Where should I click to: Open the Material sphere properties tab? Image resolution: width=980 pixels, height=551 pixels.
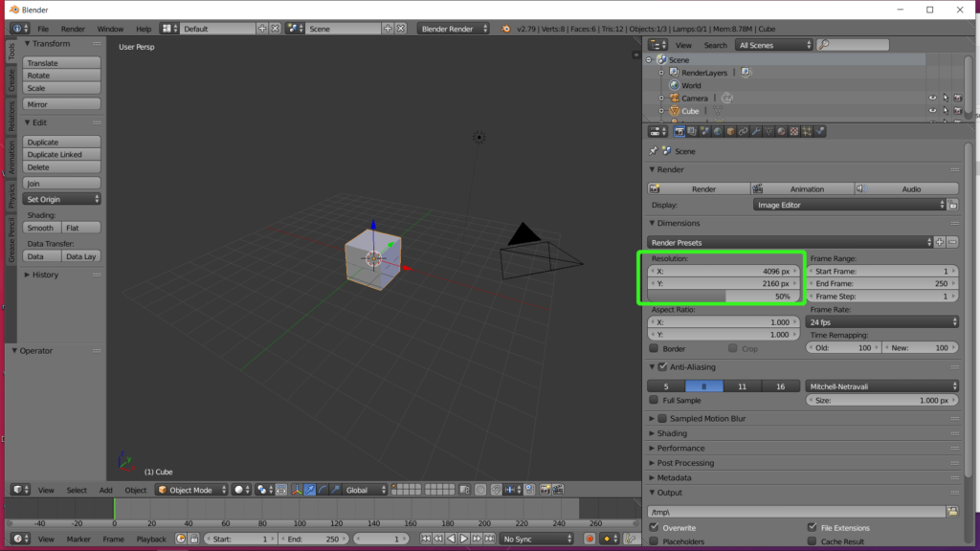[x=781, y=131]
